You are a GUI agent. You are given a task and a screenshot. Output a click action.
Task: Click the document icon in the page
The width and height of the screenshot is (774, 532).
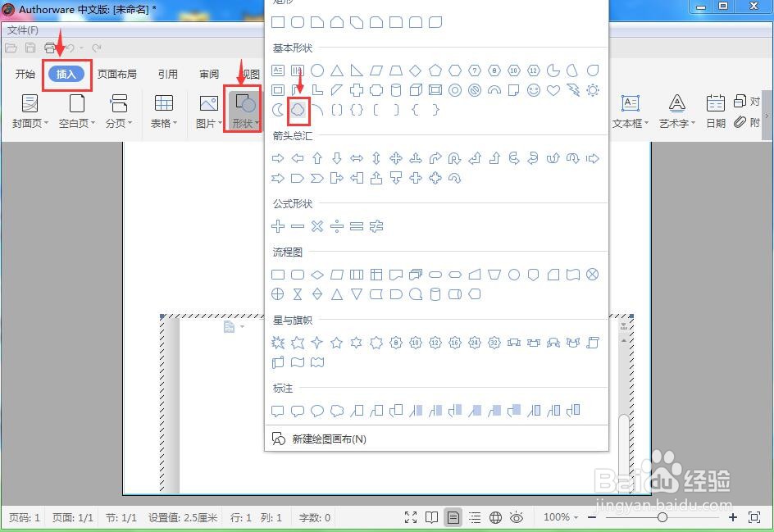click(229, 326)
